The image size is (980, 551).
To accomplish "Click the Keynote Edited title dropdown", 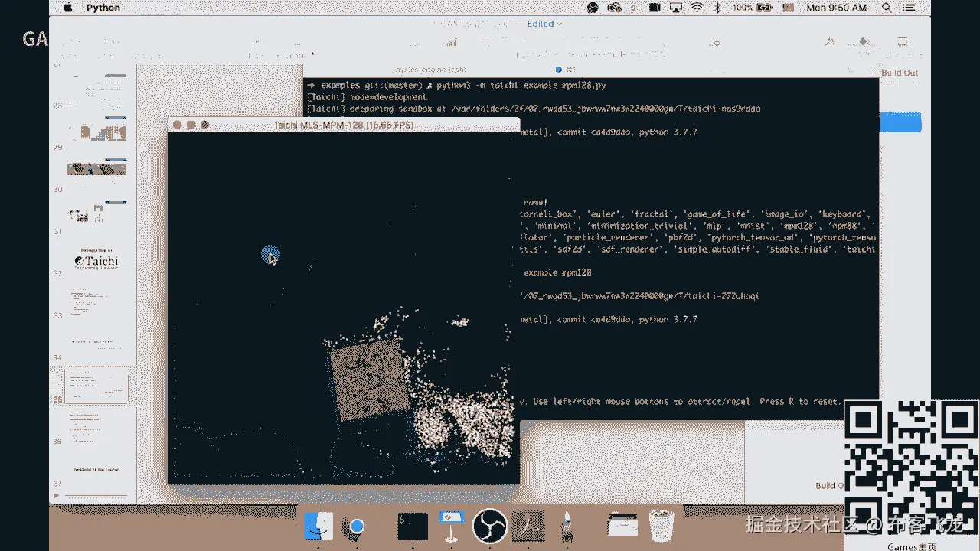I will click(x=544, y=24).
